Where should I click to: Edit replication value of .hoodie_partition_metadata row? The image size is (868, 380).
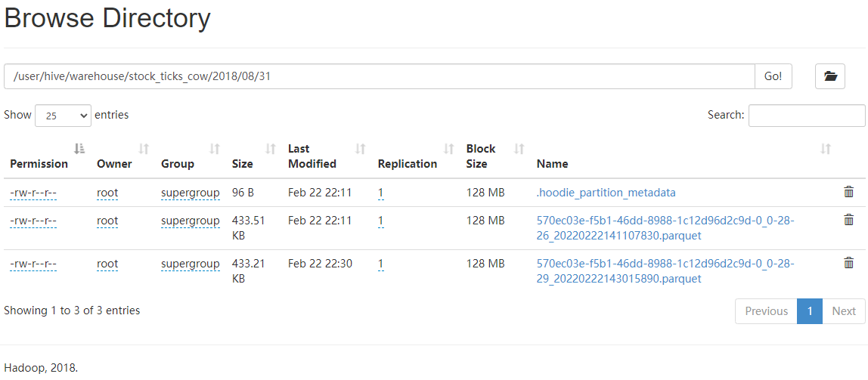coord(381,193)
